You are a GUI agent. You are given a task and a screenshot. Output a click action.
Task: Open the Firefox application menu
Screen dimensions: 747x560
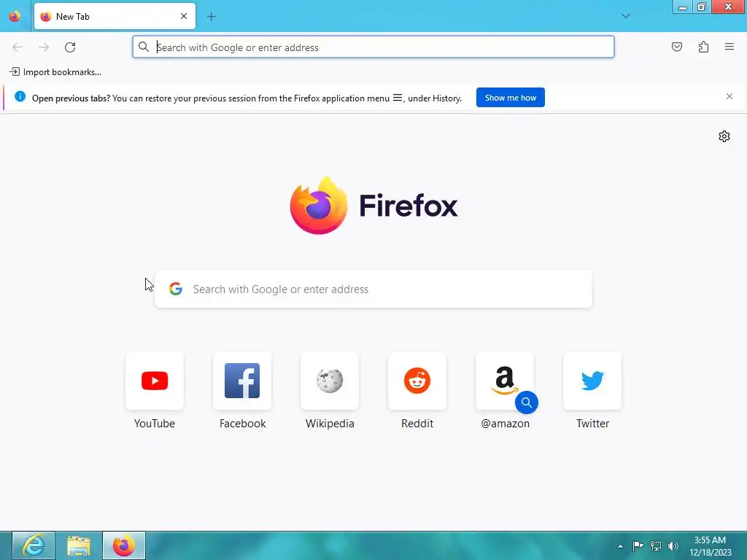[x=729, y=47]
